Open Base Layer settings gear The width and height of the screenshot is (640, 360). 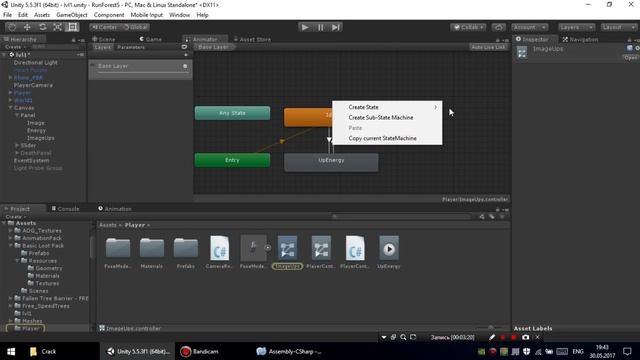(x=185, y=66)
